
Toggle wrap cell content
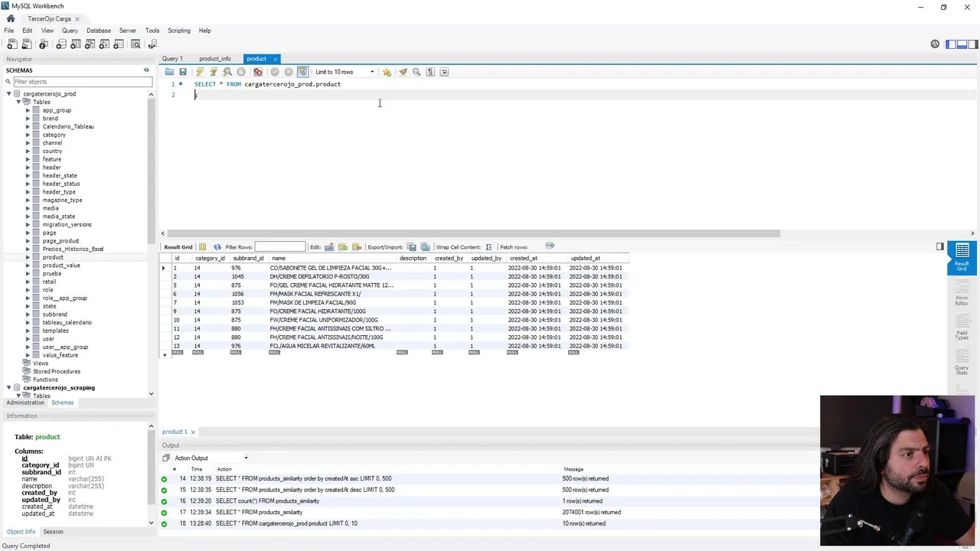tap(487, 247)
